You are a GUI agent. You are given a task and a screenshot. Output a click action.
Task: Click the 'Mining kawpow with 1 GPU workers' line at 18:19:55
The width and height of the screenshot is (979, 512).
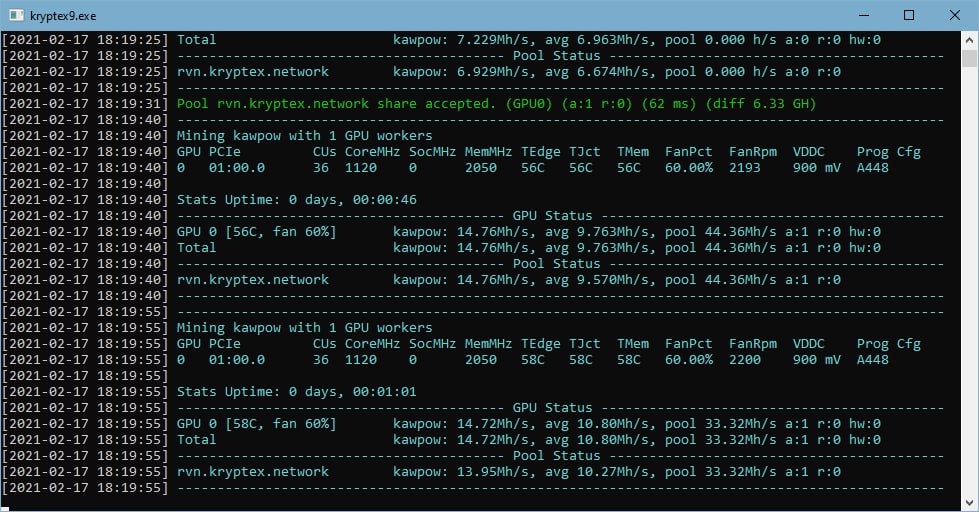[x=304, y=328]
